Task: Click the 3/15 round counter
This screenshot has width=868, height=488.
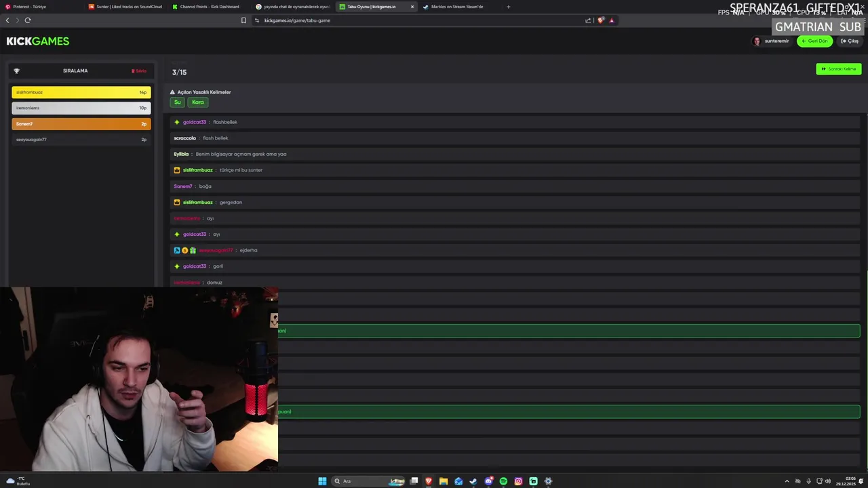Action: click(x=179, y=73)
